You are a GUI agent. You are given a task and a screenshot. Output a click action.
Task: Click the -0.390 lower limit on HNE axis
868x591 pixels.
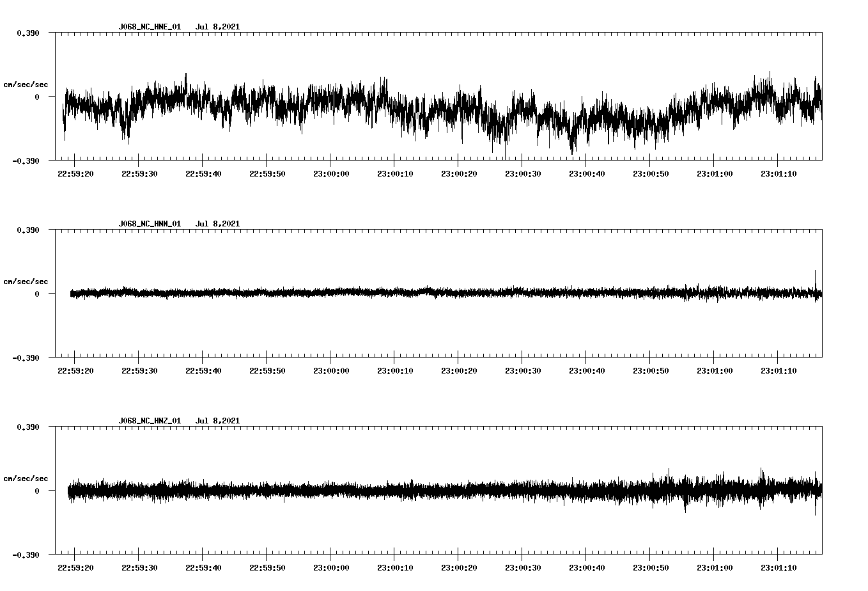pos(26,161)
